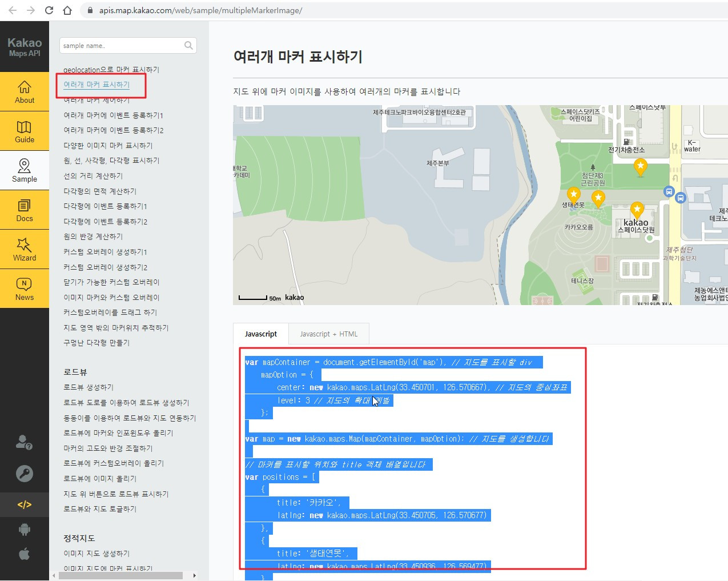
Task: Open 커스텀오버레이를 드래그 하기 sample
Action: tap(110, 312)
